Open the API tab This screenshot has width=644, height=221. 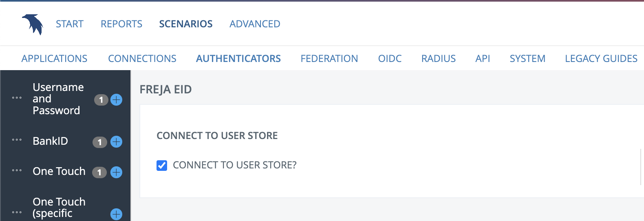click(x=483, y=59)
